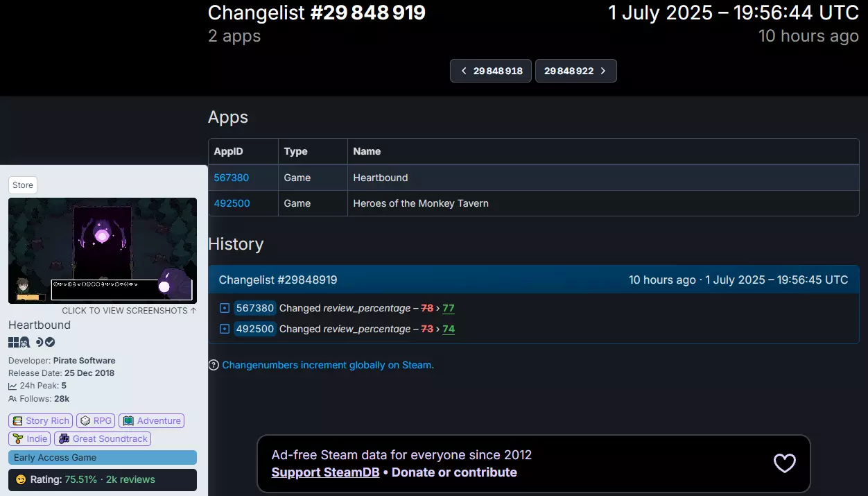Click the heart icon in the support banner
The image size is (868, 496).
[x=784, y=463]
